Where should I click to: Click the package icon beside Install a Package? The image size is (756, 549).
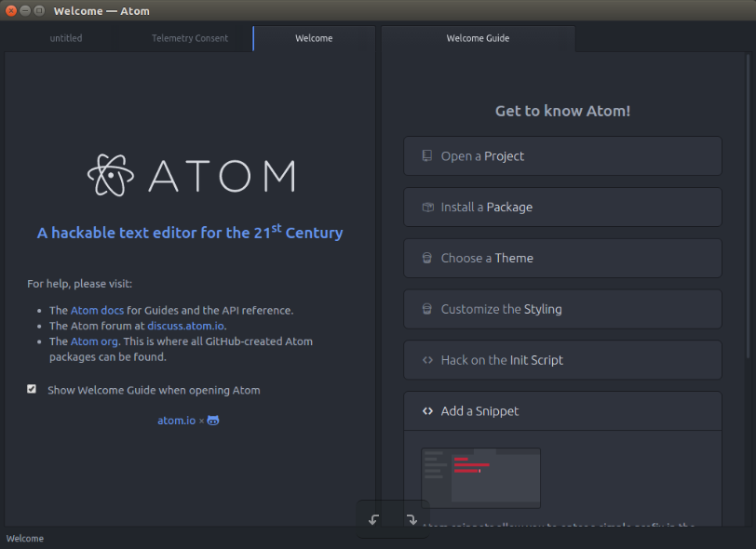(427, 207)
